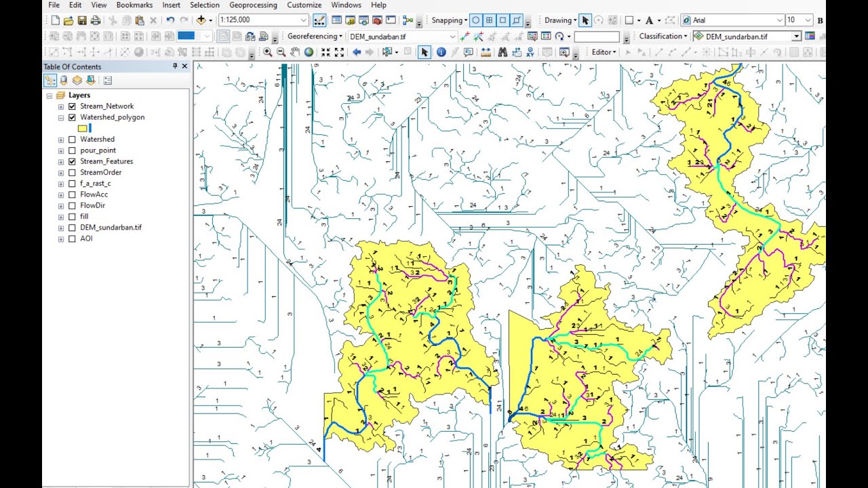The height and width of the screenshot is (488, 868).
Task: Zoom to Full Extent globe
Action: pos(309,52)
